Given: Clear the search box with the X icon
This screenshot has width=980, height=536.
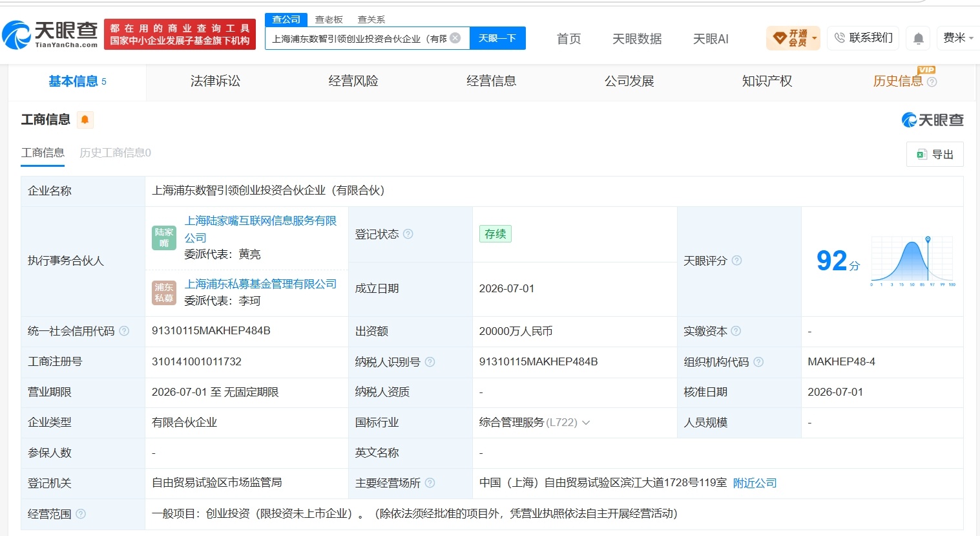Looking at the screenshot, I should tap(455, 38).
